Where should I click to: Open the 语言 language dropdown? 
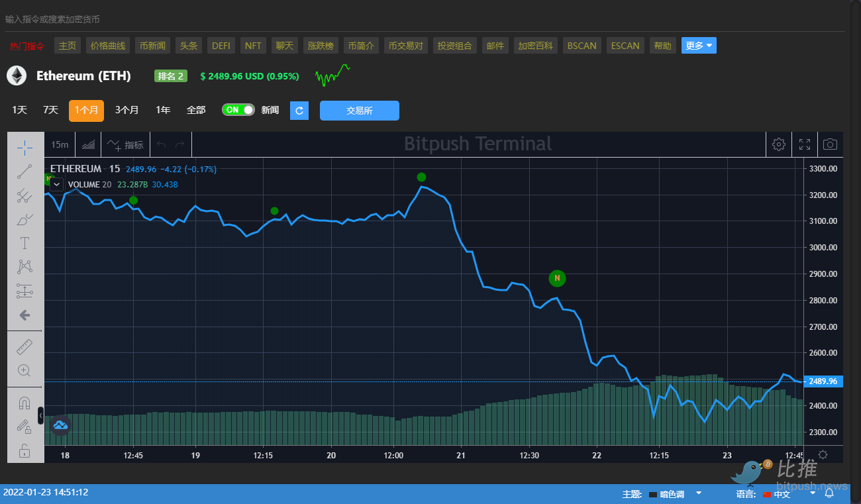[789, 494]
